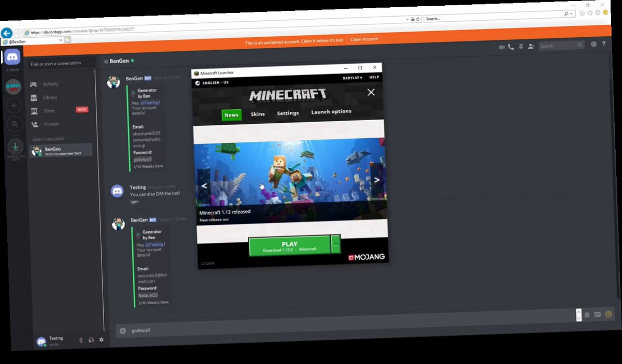The image size is (622, 364).
Task: Deafen audio with the headphones icon
Action: [92, 340]
